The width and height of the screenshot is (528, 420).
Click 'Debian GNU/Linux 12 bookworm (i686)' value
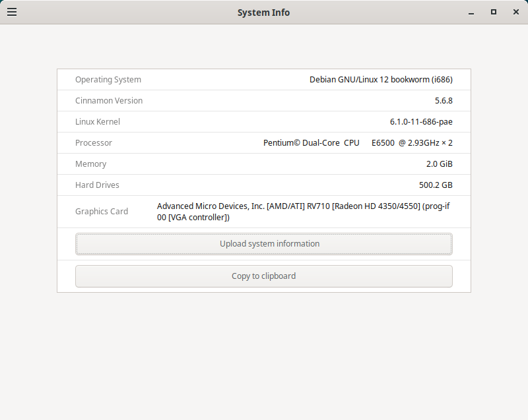click(381, 80)
